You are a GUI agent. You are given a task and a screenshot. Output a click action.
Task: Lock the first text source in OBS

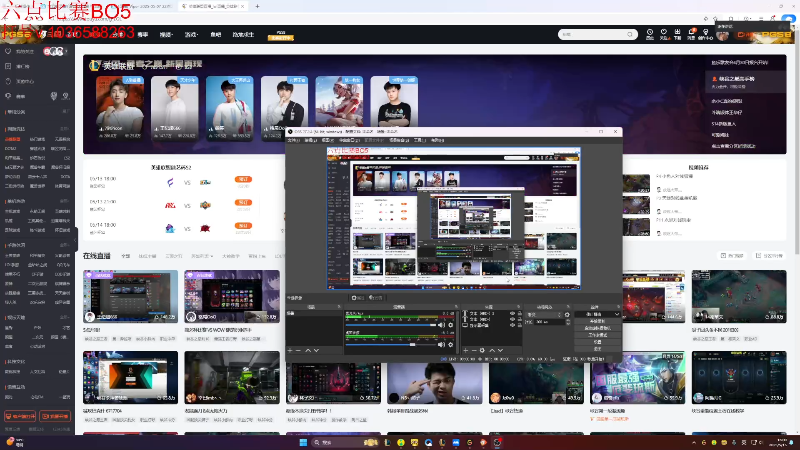(x=519, y=313)
